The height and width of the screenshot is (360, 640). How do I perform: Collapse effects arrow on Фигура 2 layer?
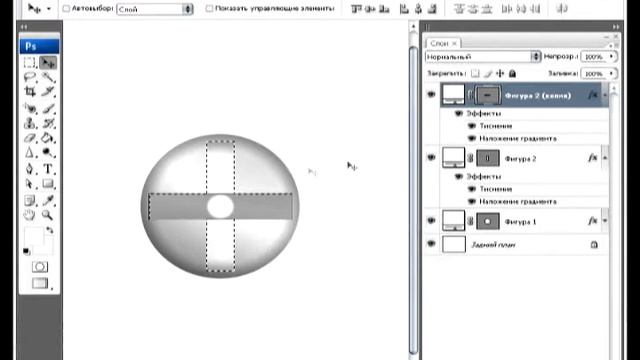coord(605,158)
